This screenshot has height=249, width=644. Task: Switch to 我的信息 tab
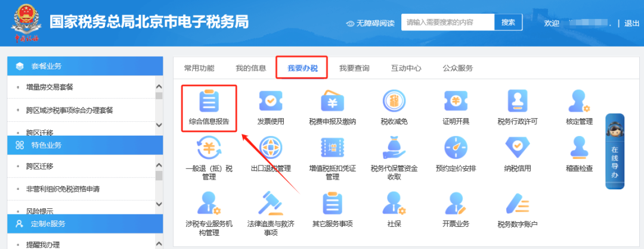(251, 68)
